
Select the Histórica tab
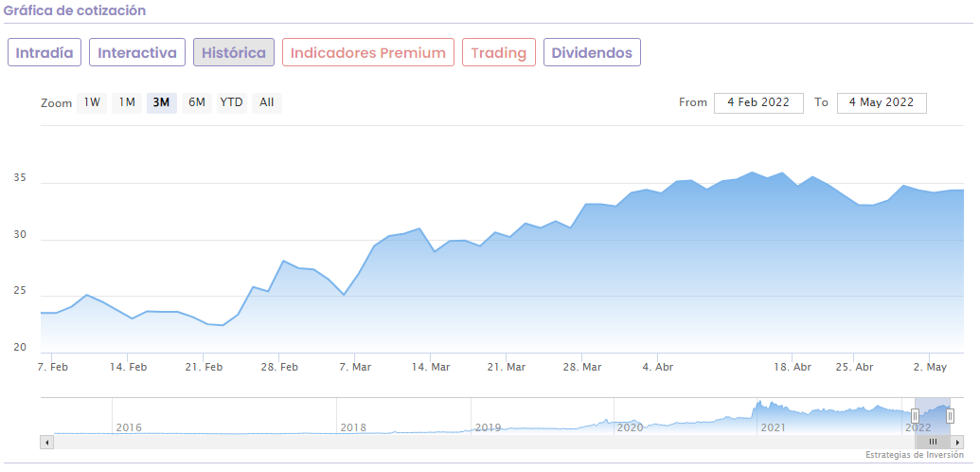(x=234, y=52)
